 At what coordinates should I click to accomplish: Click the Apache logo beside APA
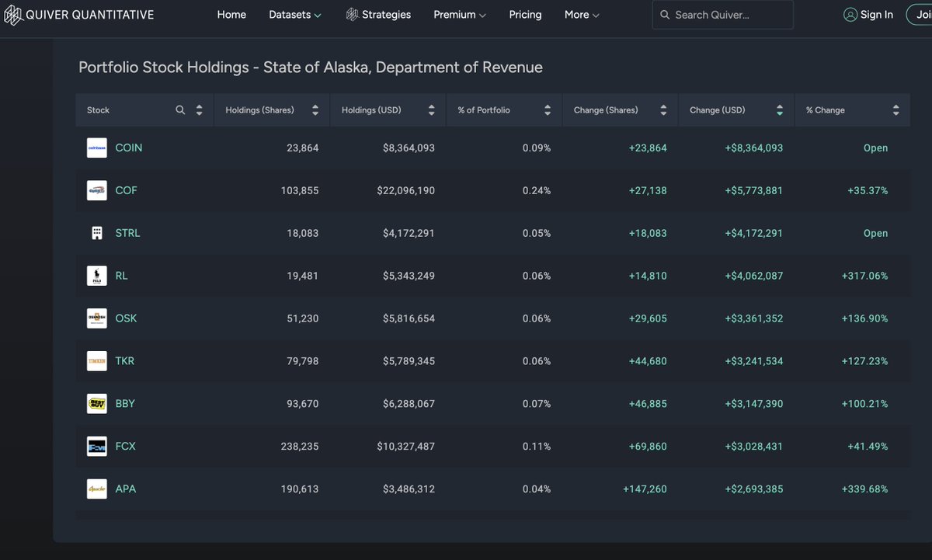coord(97,489)
